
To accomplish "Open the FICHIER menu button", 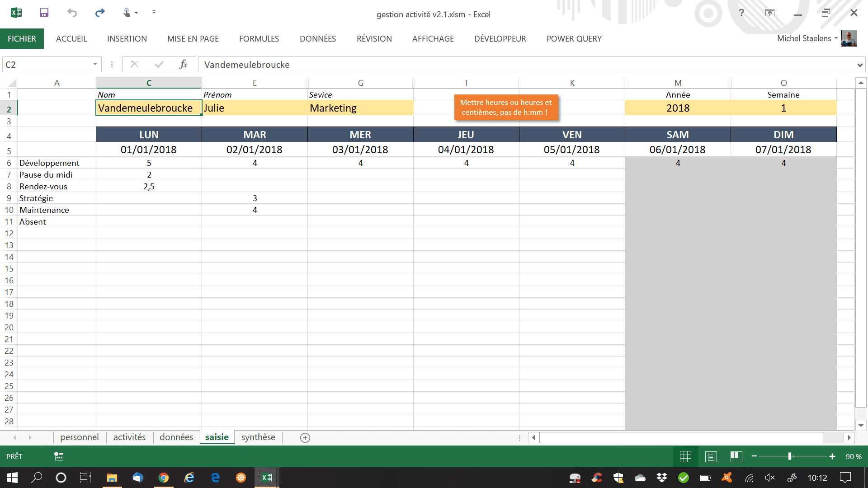I will click(22, 39).
